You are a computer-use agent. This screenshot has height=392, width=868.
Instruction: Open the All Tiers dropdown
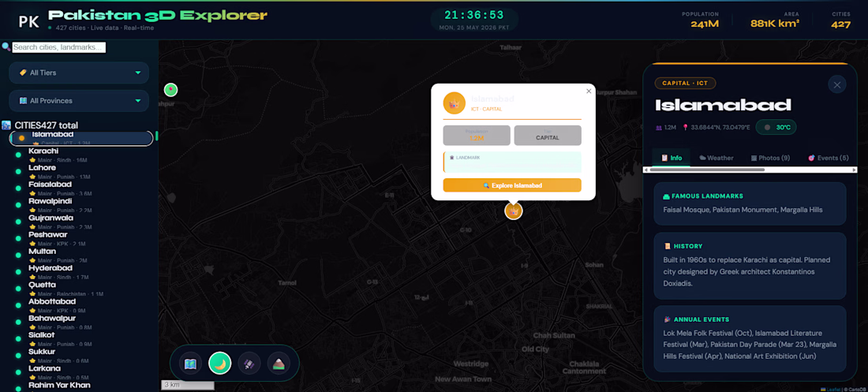[x=79, y=73]
